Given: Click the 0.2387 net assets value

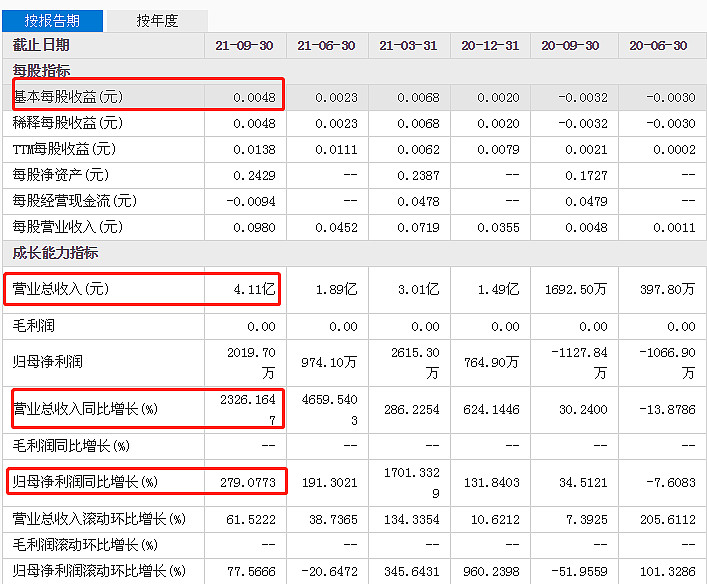Looking at the screenshot, I should click(x=418, y=175).
